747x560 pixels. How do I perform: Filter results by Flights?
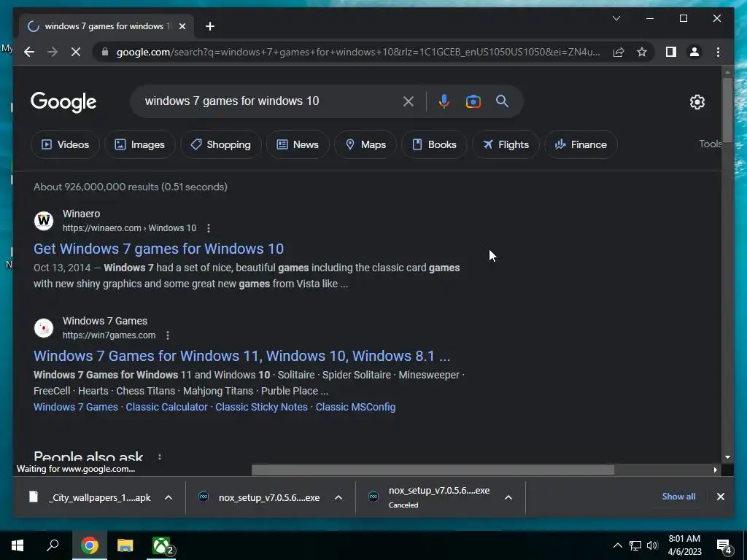click(x=506, y=144)
